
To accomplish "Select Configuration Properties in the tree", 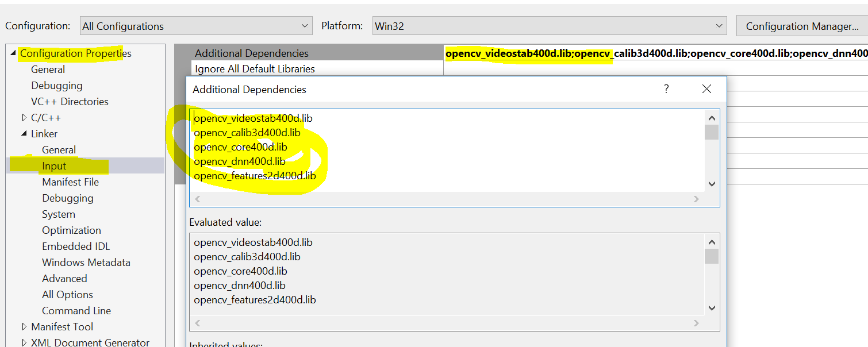I will (x=76, y=53).
